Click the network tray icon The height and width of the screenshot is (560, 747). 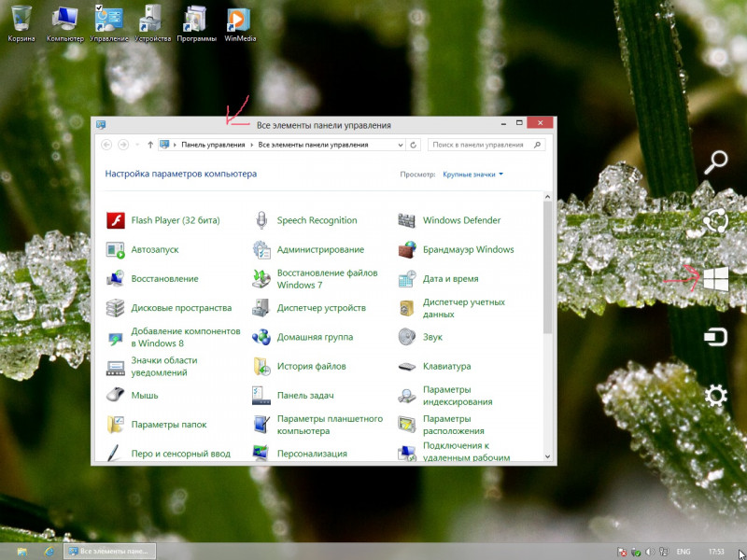[x=664, y=552]
